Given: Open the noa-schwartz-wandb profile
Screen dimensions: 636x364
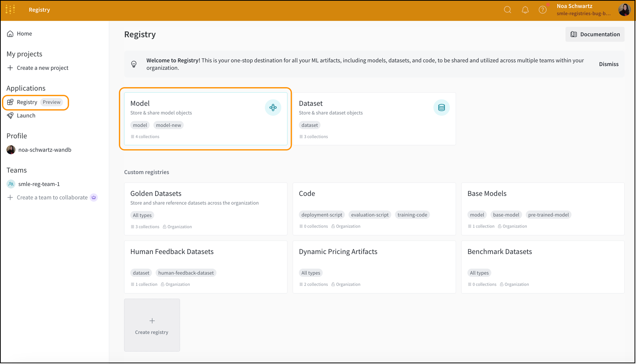Looking at the screenshot, I should tap(44, 150).
